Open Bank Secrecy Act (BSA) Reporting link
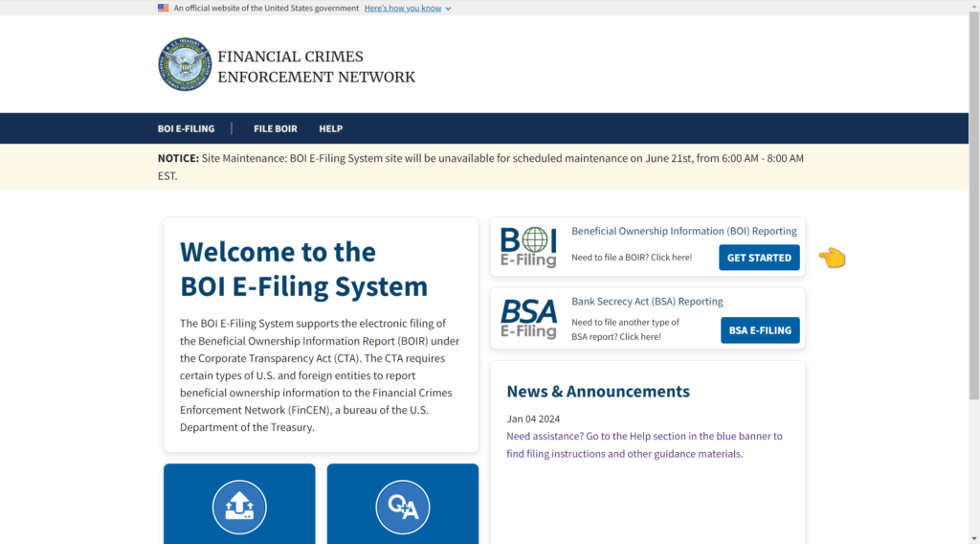This screenshot has height=544, width=980. pos(647,301)
